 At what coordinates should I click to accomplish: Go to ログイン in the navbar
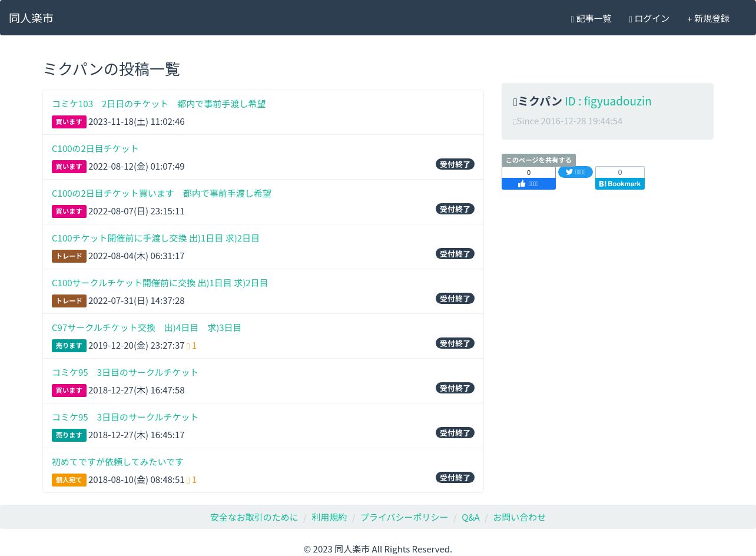pyautogui.click(x=649, y=18)
